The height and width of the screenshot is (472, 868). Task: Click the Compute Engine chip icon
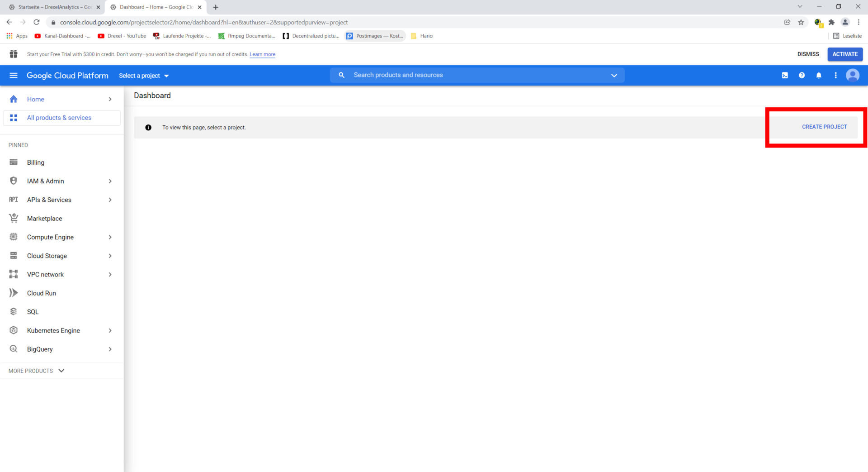14,237
